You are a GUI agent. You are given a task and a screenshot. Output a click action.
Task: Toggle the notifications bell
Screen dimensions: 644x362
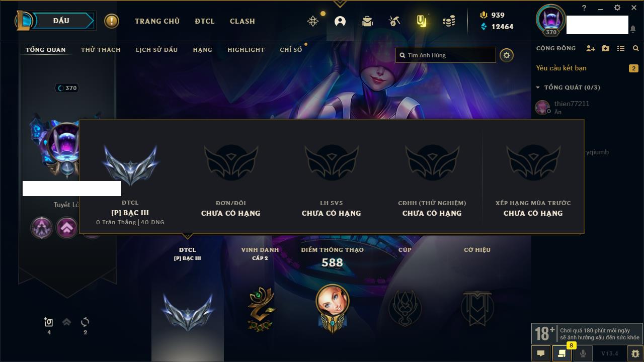(x=633, y=29)
